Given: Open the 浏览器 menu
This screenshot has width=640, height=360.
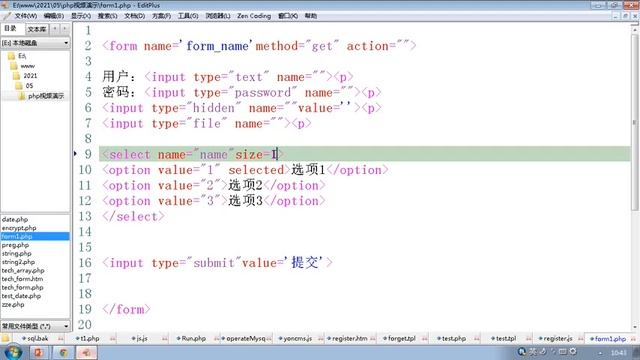Looking at the screenshot, I should pyautogui.click(x=218, y=16).
